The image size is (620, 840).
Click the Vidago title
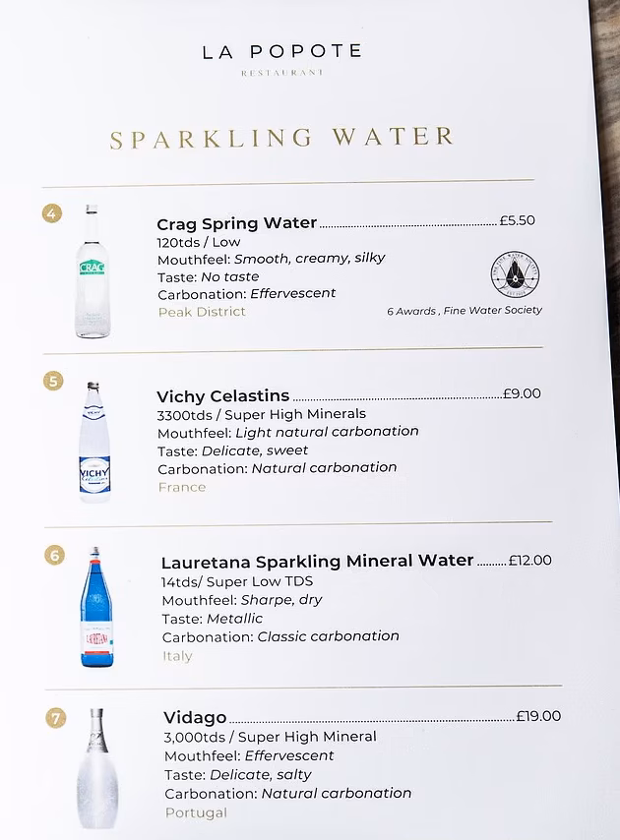(x=195, y=717)
